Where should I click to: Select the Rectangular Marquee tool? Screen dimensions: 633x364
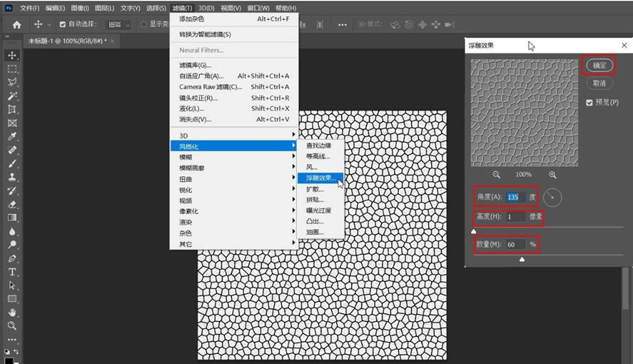click(12, 69)
